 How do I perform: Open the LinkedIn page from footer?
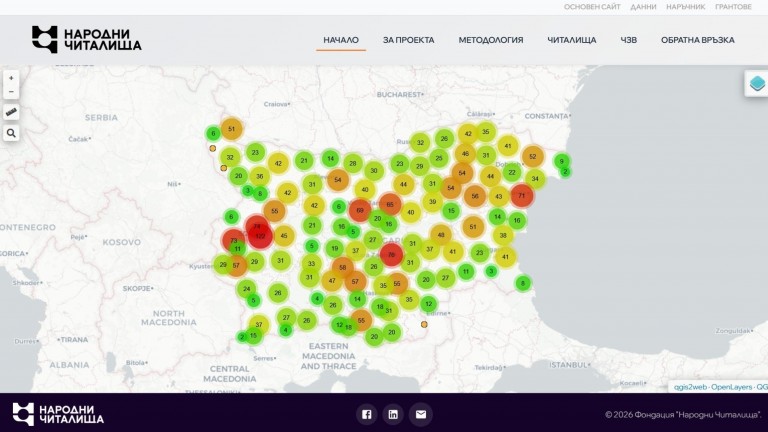(x=393, y=414)
